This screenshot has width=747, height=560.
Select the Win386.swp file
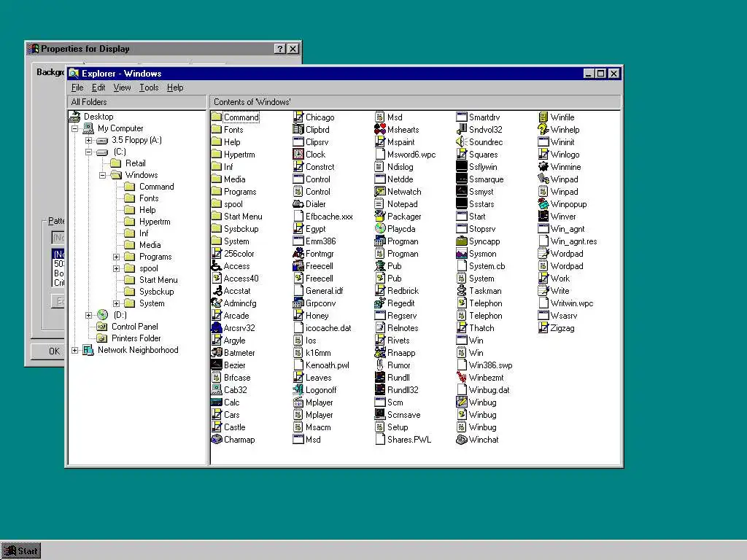click(x=490, y=365)
